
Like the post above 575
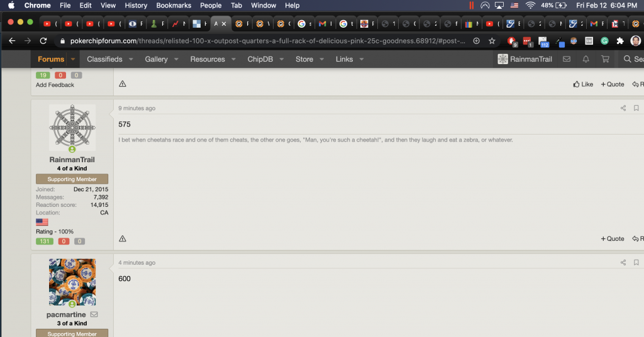pyautogui.click(x=583, y=84)
